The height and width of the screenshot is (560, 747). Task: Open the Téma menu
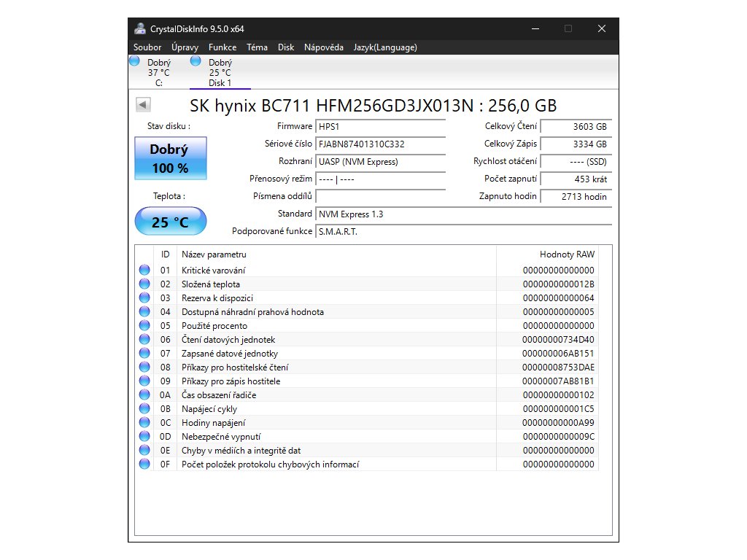pos(257,47)
